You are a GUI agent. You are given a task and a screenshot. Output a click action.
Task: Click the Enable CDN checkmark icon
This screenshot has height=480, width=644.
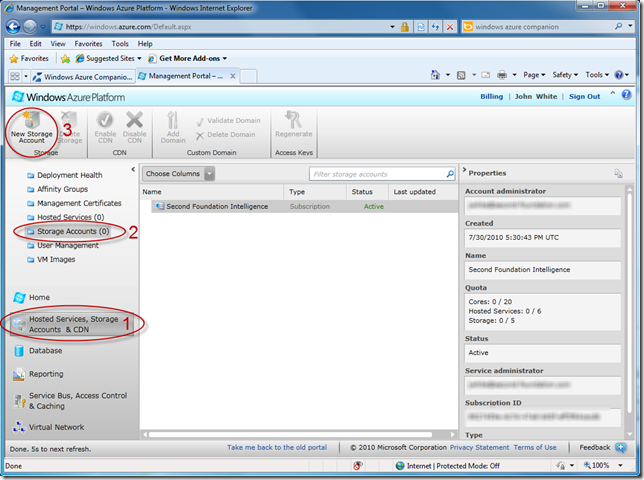coord(105,120)
